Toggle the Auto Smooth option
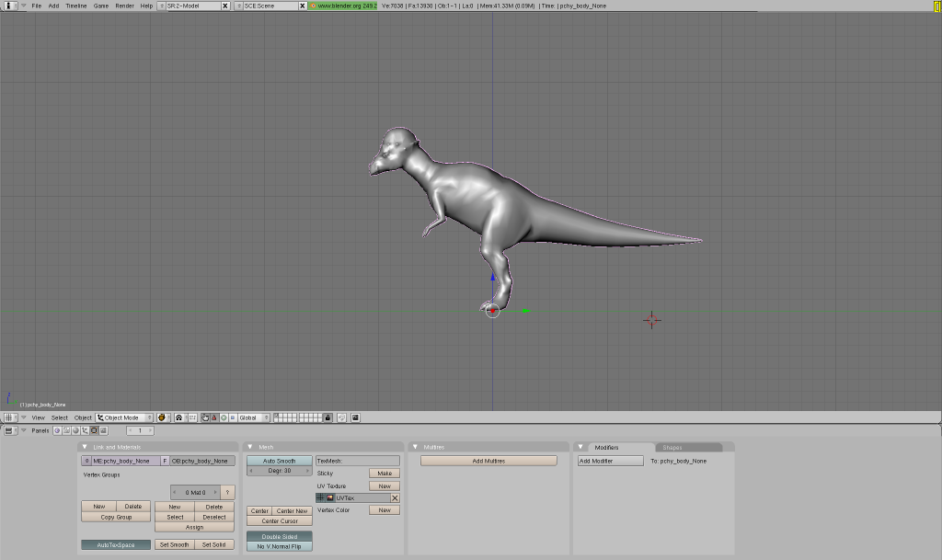942x560 pixels. tap(279, 461)
